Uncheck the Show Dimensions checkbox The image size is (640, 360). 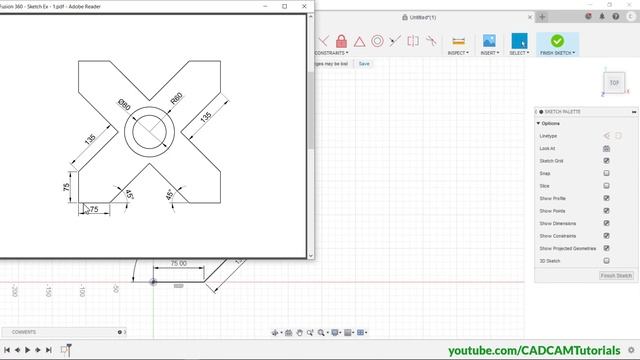pos(607,223)
